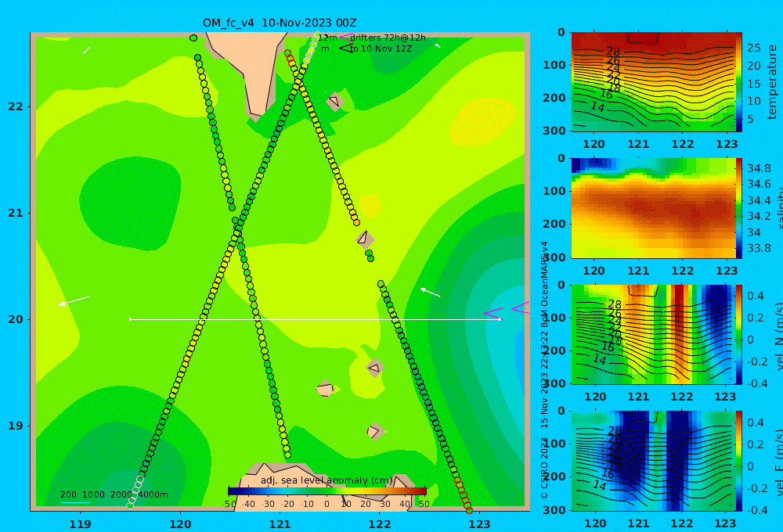Click the 'drifters 72h@12h' legend text
783x532 pixels.
[x=388, y=38]
